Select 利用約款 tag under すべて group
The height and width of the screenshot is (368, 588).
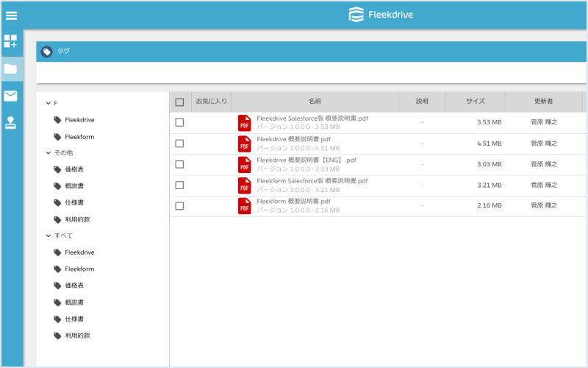(72, 336)
